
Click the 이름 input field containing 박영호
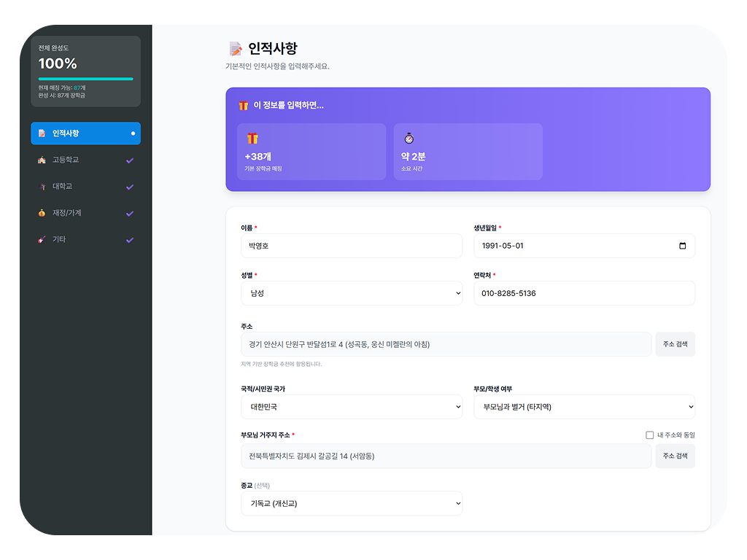click(350, 246)
